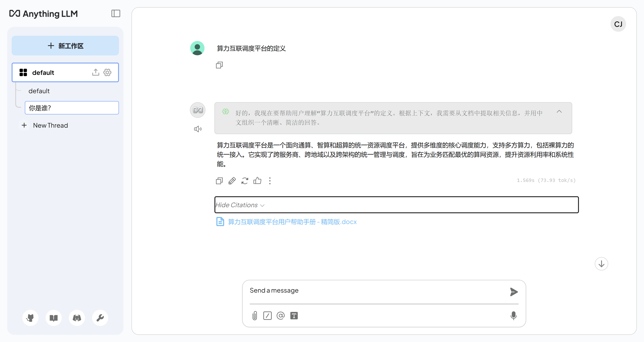Image resolution: width=644 pixels, height=342 pixels.
Task: Open more actions three-dot menu
Action: [x=270, y=181]
